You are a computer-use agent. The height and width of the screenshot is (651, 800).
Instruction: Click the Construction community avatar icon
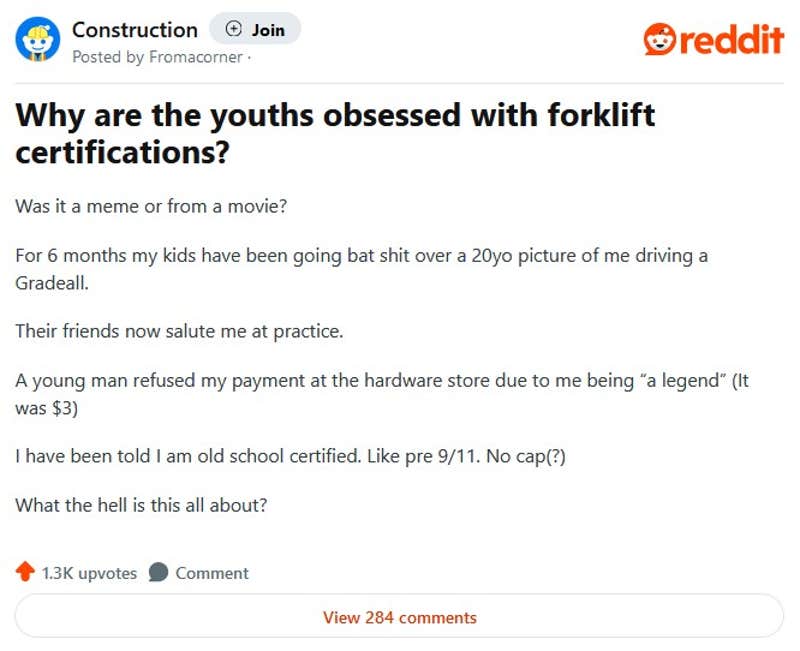coord(36,40)
